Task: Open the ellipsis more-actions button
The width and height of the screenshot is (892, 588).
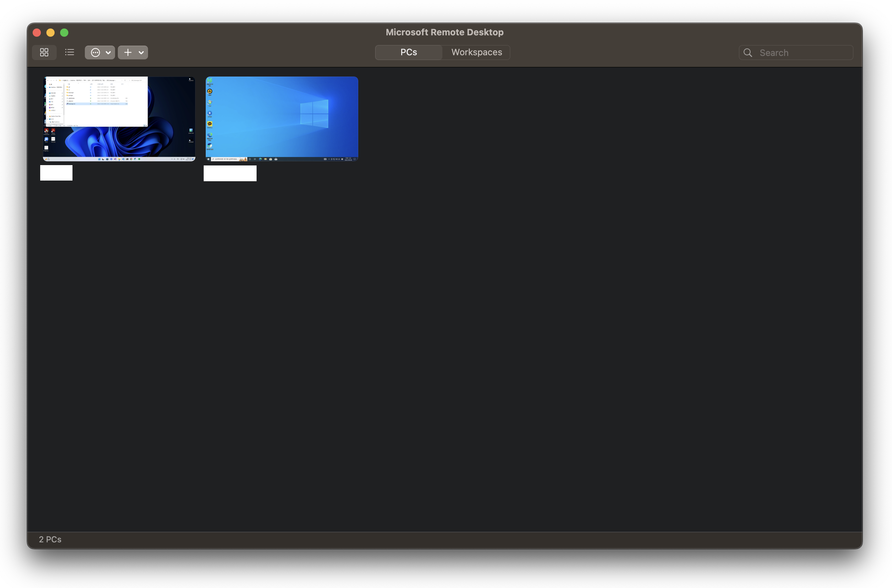Action: click(x=95, y=53)
